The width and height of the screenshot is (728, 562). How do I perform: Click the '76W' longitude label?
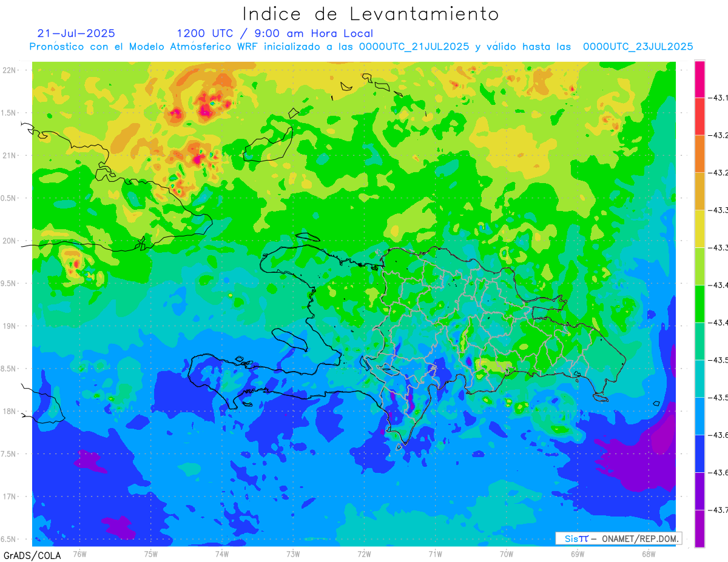(79, 554)
